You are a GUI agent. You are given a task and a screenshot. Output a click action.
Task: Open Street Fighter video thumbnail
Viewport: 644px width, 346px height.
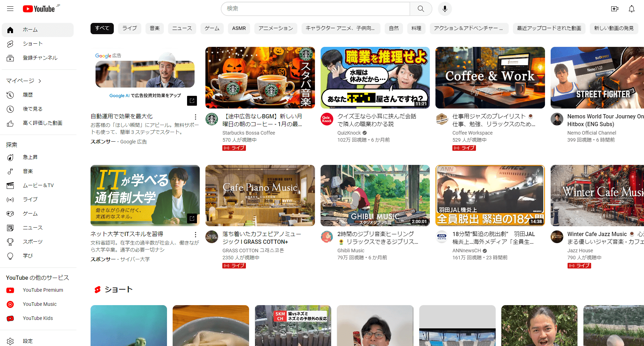click(x=597, y=78)
